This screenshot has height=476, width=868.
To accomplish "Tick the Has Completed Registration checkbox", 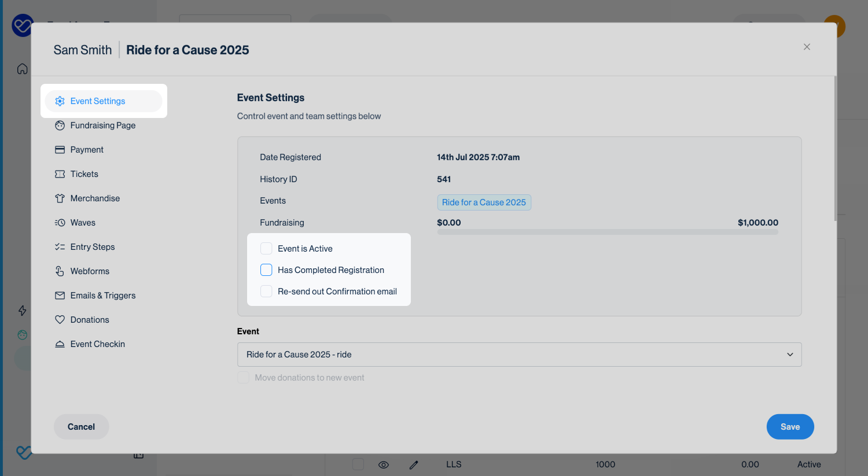I will tap(266, 270).
